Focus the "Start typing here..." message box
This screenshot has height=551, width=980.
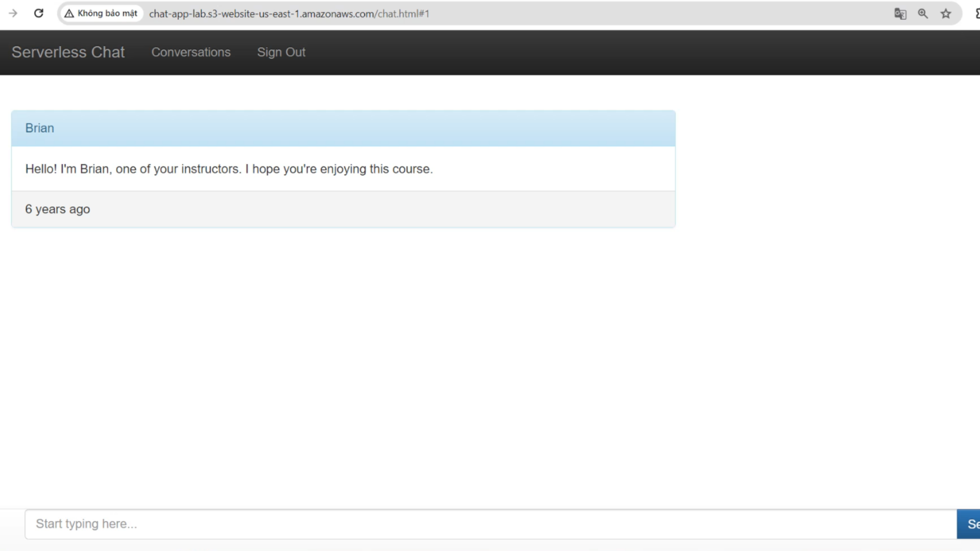(491, 524)
